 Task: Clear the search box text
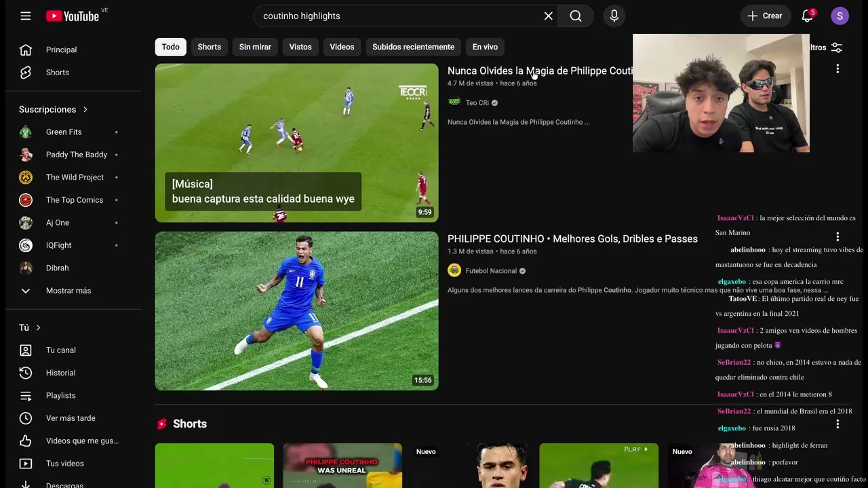pyautogui.click(x=548, y=16)
